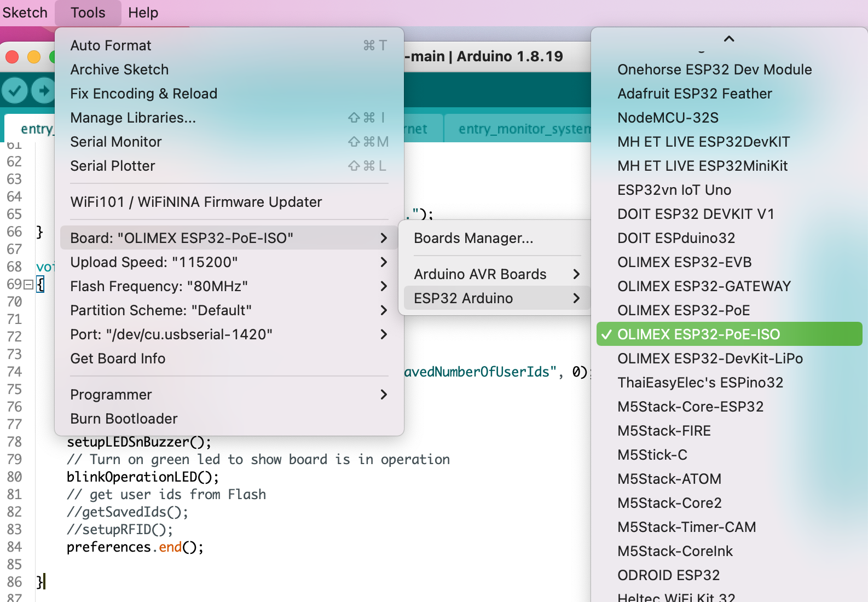The height and width of the screenshot is (602, 868).
Task: Expand the Programmer submenu
Action: pos(229,395)
